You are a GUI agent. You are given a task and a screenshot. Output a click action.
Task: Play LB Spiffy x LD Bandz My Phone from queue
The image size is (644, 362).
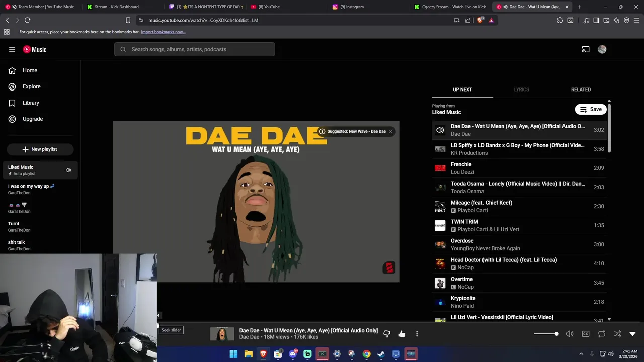[x=519, y=149]
